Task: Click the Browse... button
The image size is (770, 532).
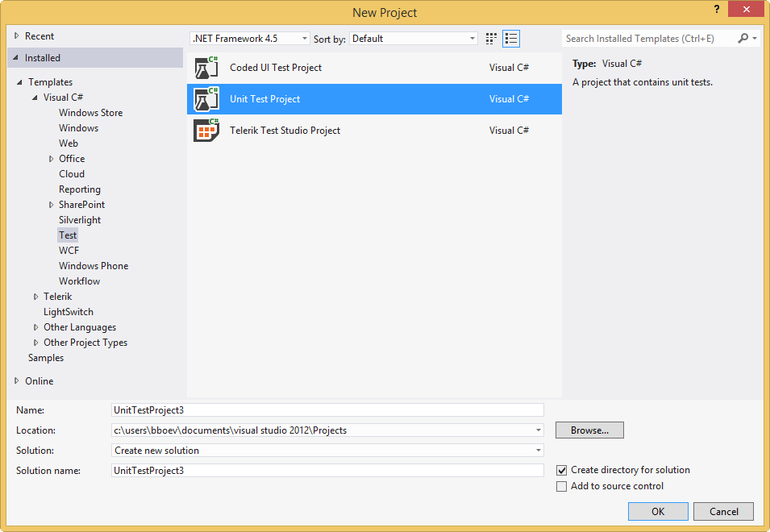Action: click(x=589, y=430)
